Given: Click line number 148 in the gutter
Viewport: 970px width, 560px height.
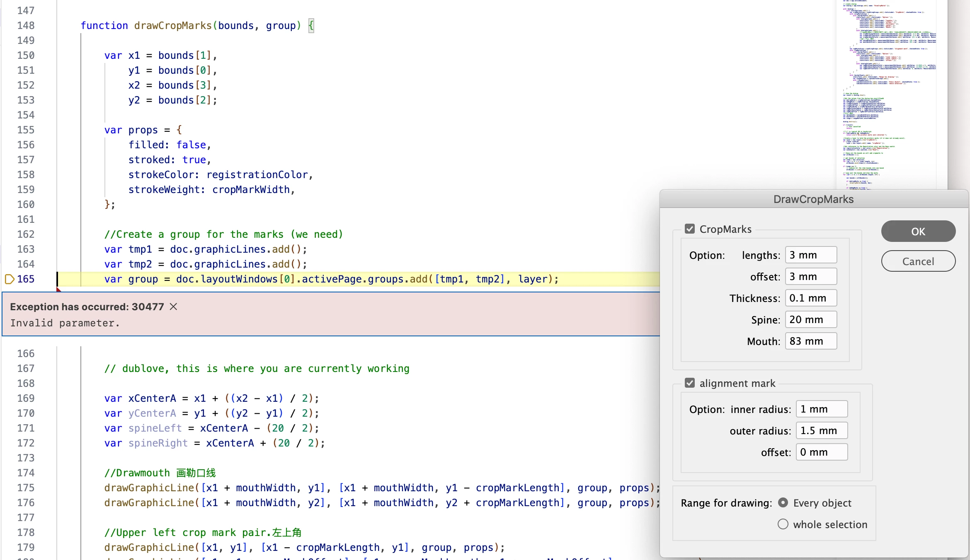Looking at the screenshot, I should pyautogui.click(x=26, y=26).
